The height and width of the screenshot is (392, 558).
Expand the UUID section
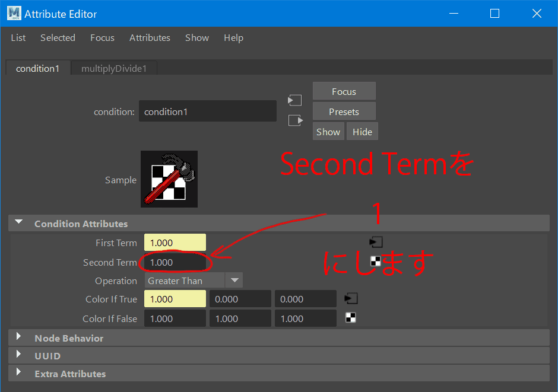click(x=19, y=355)
